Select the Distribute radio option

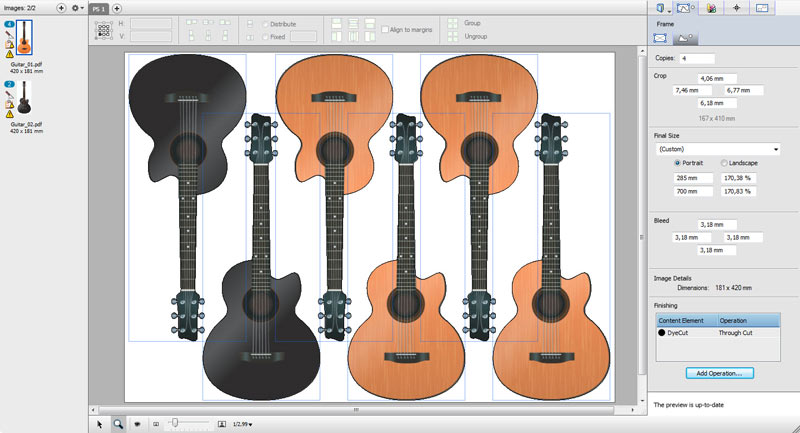[x=265, y=24]
